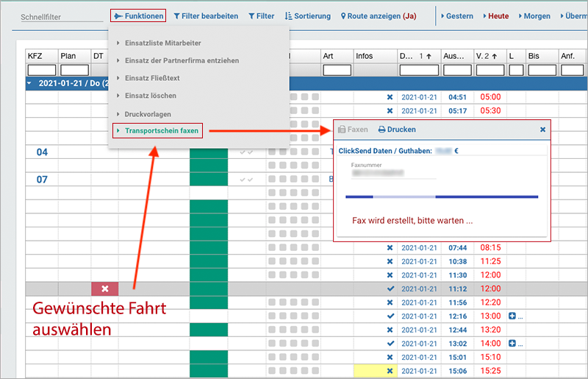Click the Faxen button in fax dialog
Screen dimensions: 588x379
[353, 130]
